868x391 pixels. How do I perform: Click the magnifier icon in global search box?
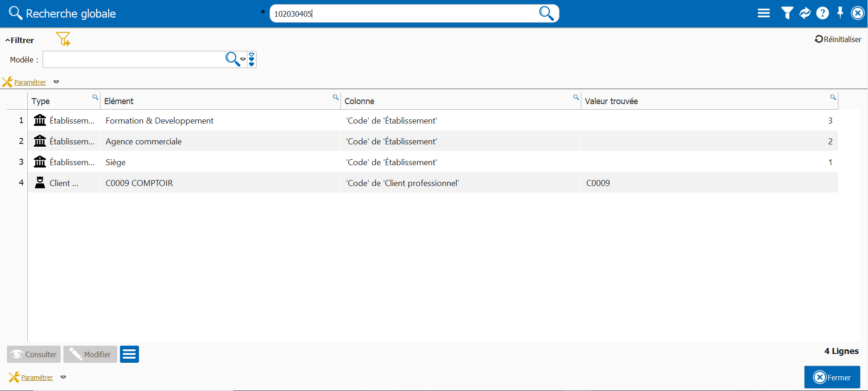point(546,13)
